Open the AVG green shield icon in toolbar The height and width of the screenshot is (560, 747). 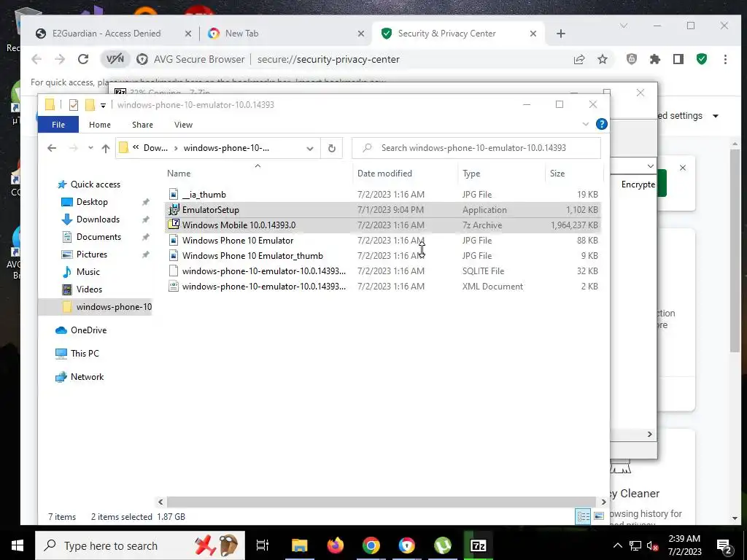(701, 59)
